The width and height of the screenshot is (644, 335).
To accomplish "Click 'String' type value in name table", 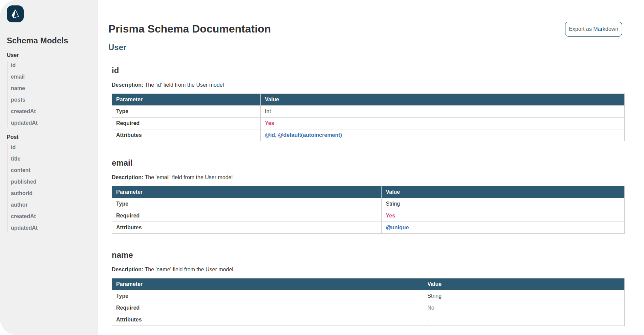I will coord(434,296).
